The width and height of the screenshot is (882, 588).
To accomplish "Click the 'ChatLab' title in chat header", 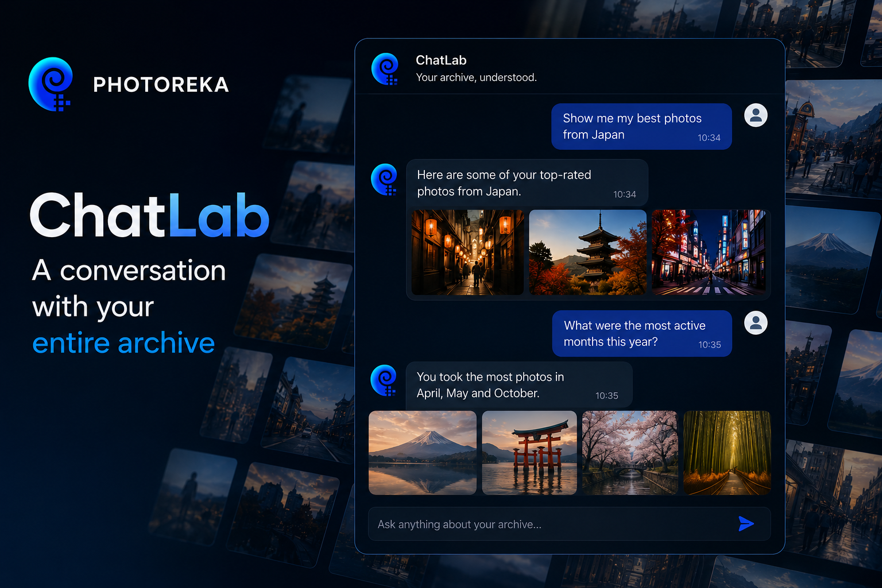I will pos(441,60).
